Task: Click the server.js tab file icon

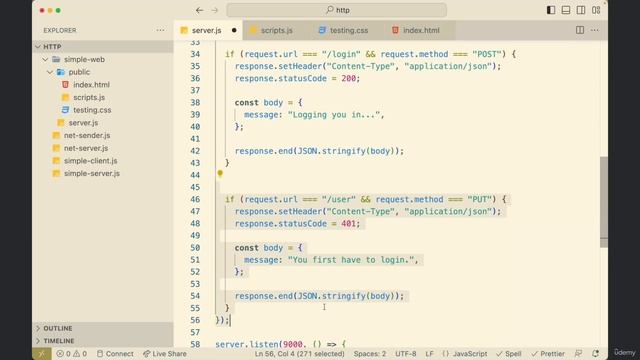Action: (184, 30)
